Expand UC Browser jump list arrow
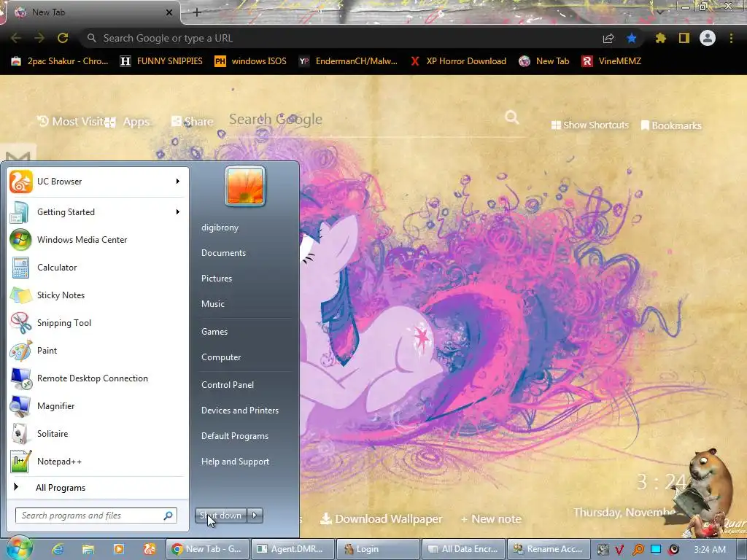This screenshot has height=560, width=747. point(178,182)
